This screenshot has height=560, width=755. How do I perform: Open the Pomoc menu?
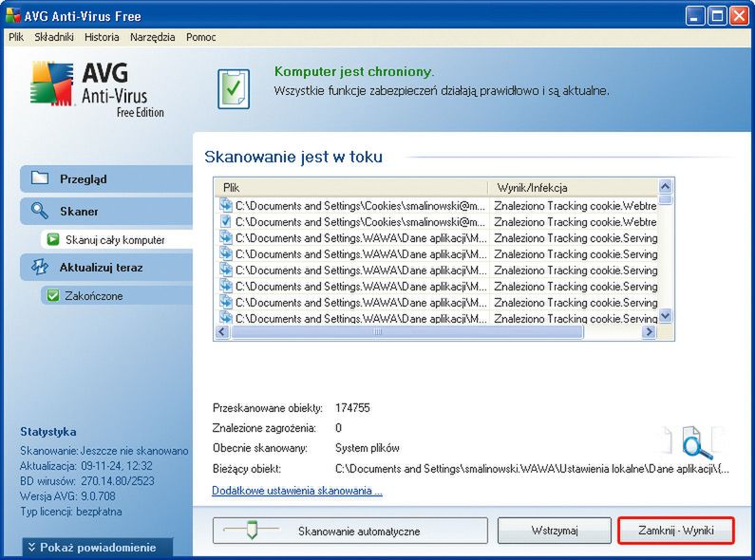tap(200, 37)
